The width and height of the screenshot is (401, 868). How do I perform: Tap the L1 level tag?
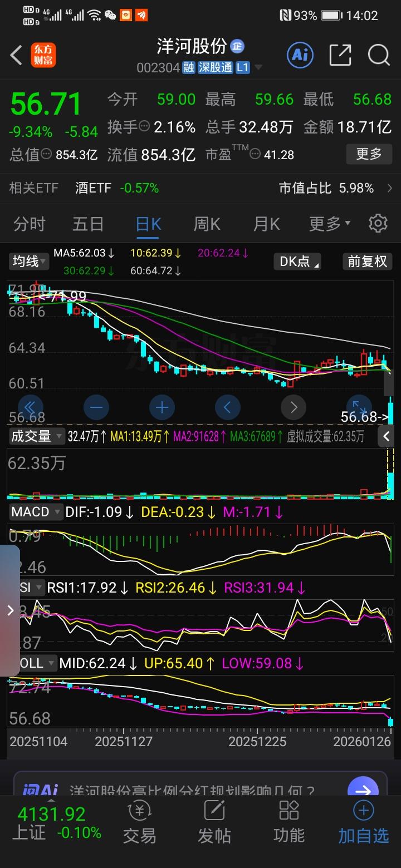(242, 68)
